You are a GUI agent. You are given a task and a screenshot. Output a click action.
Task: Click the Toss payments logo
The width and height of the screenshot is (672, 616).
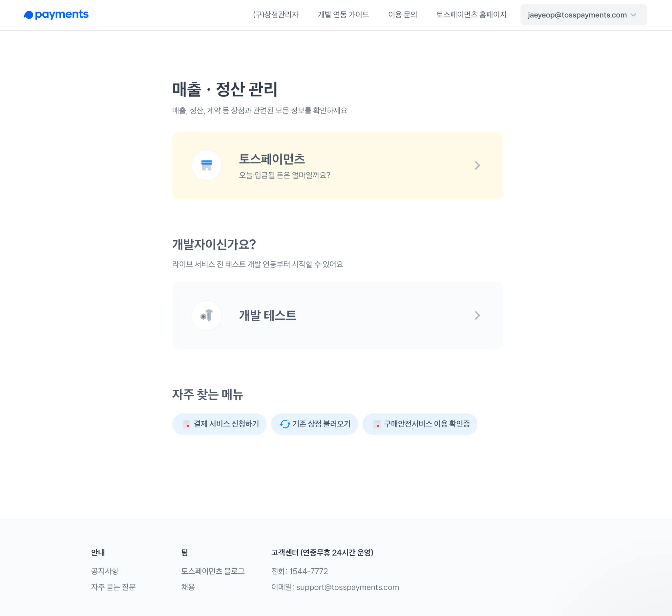click(x=56, y=15)
